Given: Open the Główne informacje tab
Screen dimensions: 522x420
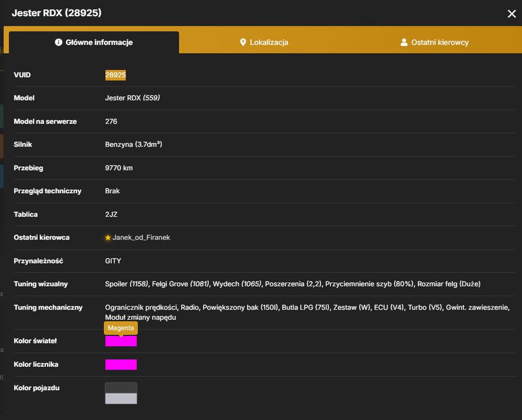Looking at the screenshot, I should coord(94,42).
